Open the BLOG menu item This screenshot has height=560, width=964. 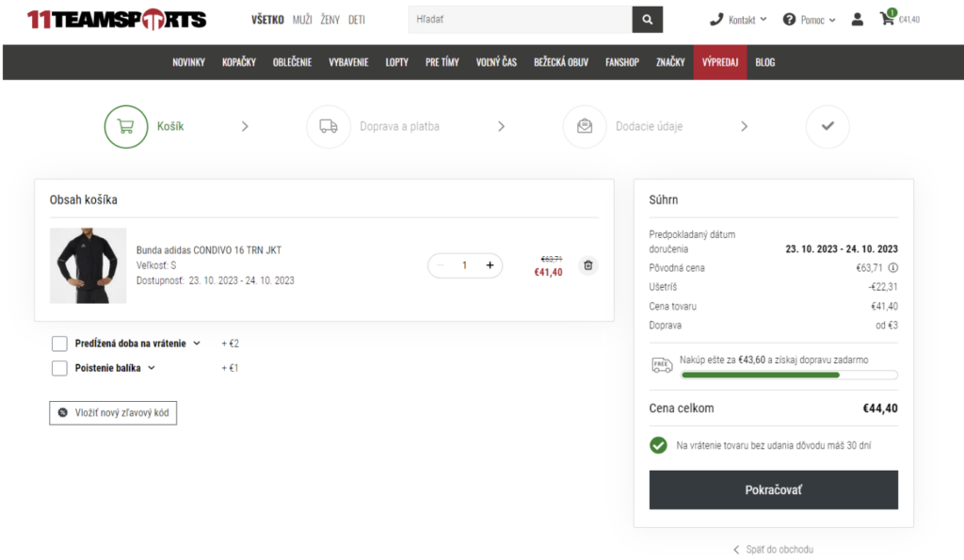(x=764, y=62)
